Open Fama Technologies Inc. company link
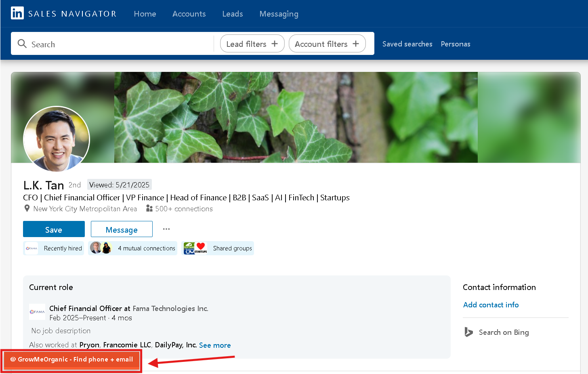The width and height of the screenshot is (588, 374). point(170,309)
